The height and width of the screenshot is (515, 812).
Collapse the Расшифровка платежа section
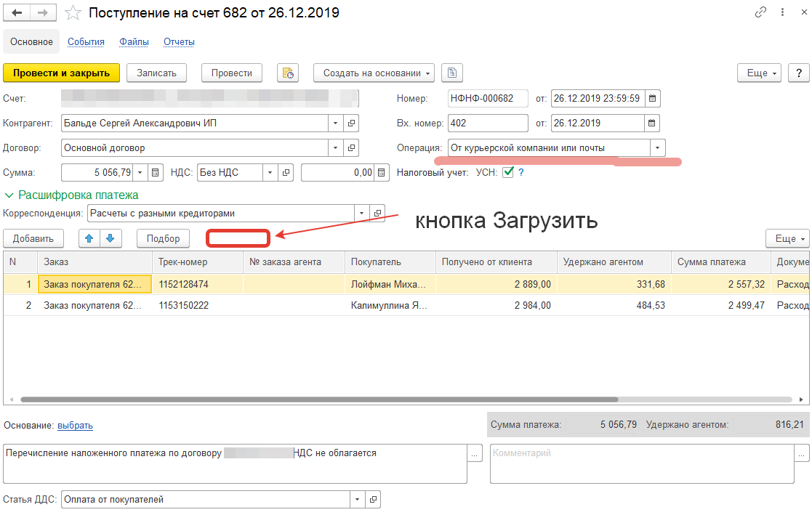coord(9,195)
